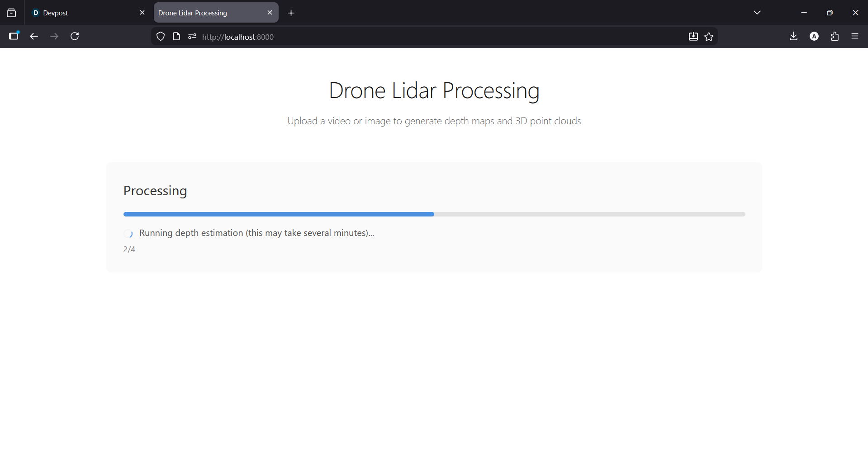Click the depth estimation loading spinner
The height and width of the screenshot is (461, 868).
click(x=128, y=234)
